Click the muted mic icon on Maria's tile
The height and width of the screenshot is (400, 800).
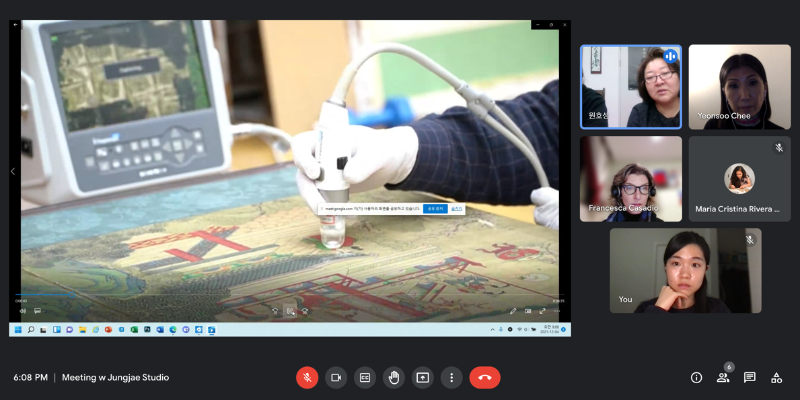[779, 148]
